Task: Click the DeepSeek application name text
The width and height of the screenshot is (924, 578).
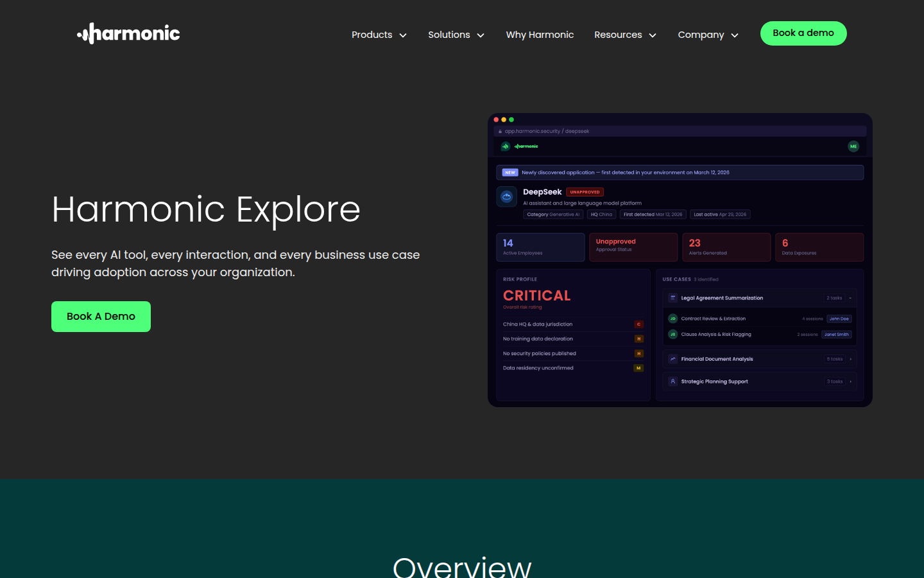Action: click(x=542, y=192)
